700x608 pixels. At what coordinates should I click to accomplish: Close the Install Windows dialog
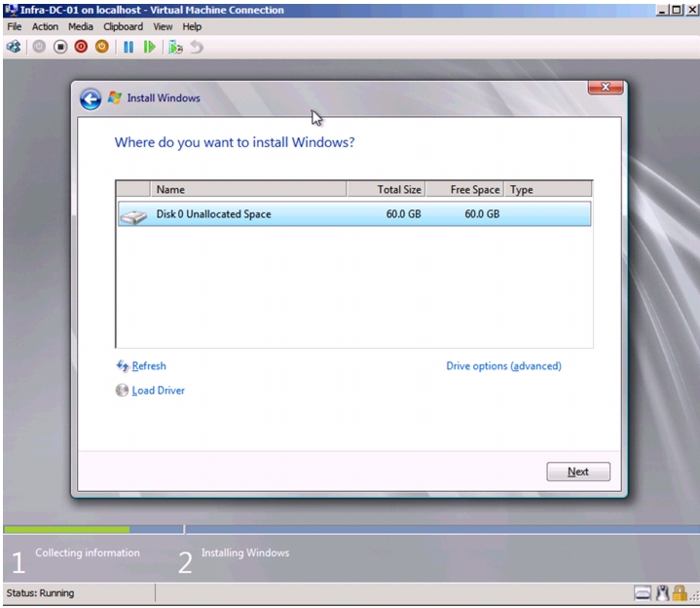[606, 87]
